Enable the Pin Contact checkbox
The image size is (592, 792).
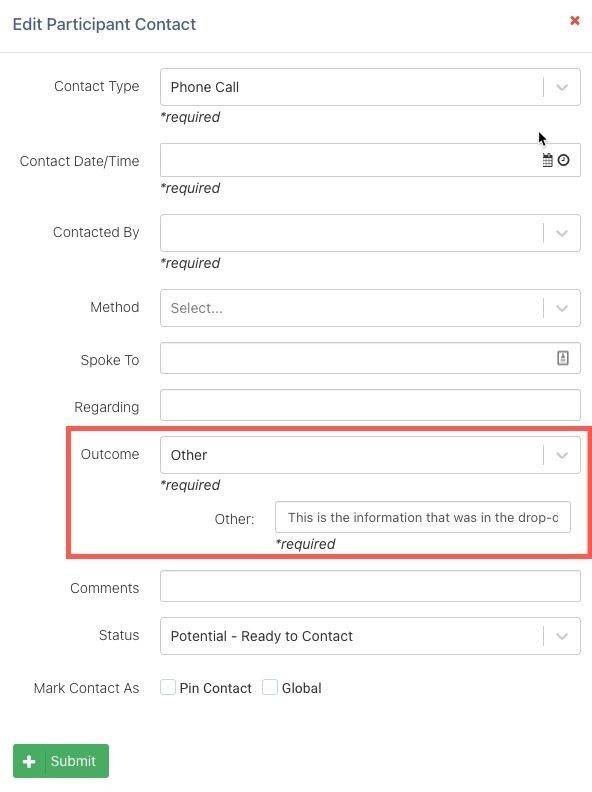[x=168, y=687]
